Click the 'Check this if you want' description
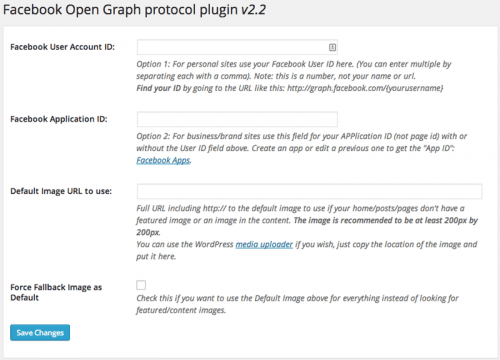 297,304
